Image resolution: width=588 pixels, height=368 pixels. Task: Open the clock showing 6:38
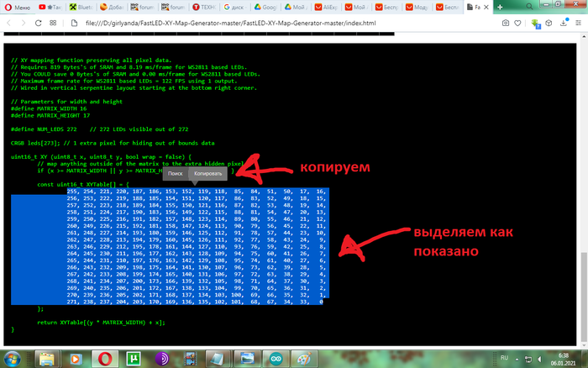pyautogui.click(x=563, y=359)
